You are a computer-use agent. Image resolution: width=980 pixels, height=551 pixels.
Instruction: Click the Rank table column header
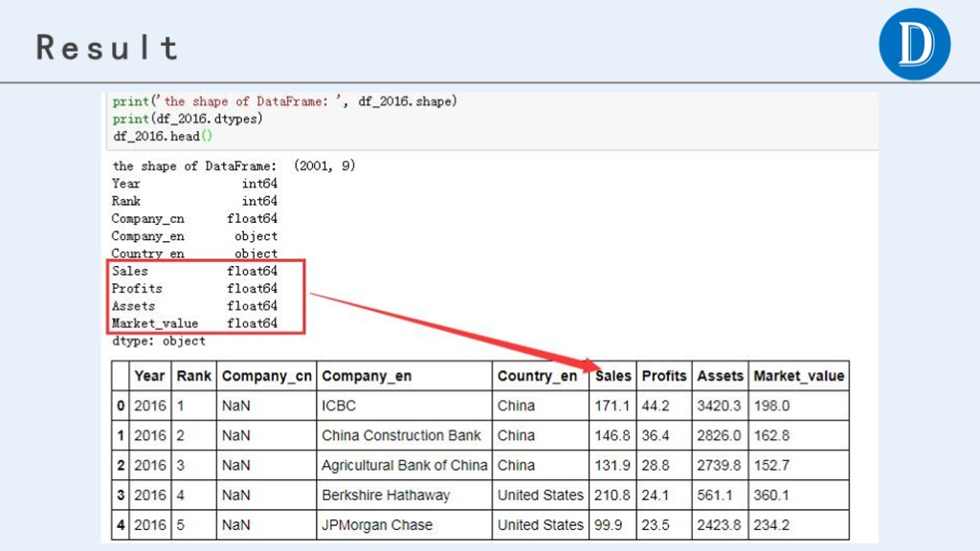coord(193,376)
